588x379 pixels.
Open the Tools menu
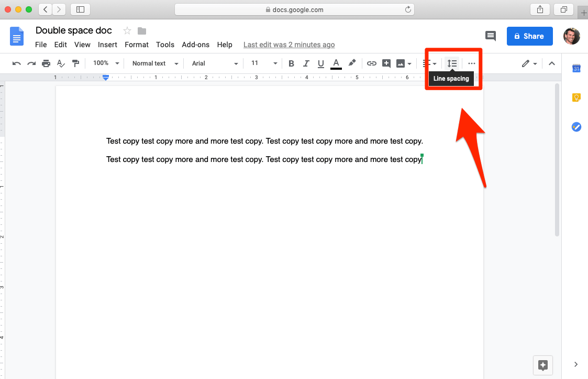point(165,45)
